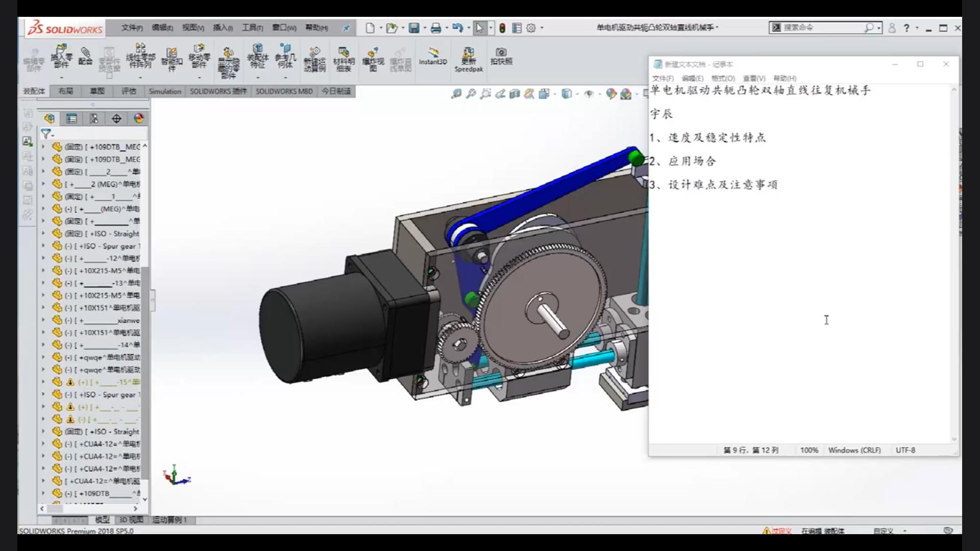Switch to the SOLIDWORKS MBD tab
The height and width of the screenshot is (551, 980).
pyautogui.click(x=284, y=91)
